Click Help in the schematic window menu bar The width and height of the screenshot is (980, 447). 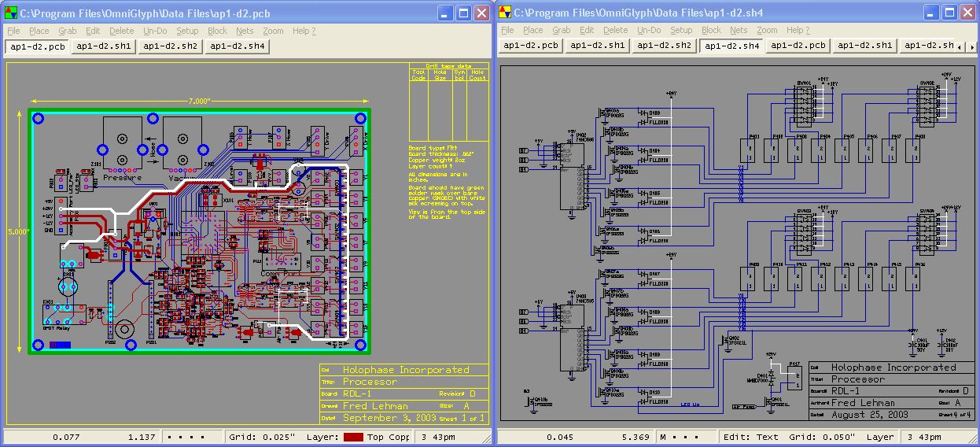(x=798, y=31)
